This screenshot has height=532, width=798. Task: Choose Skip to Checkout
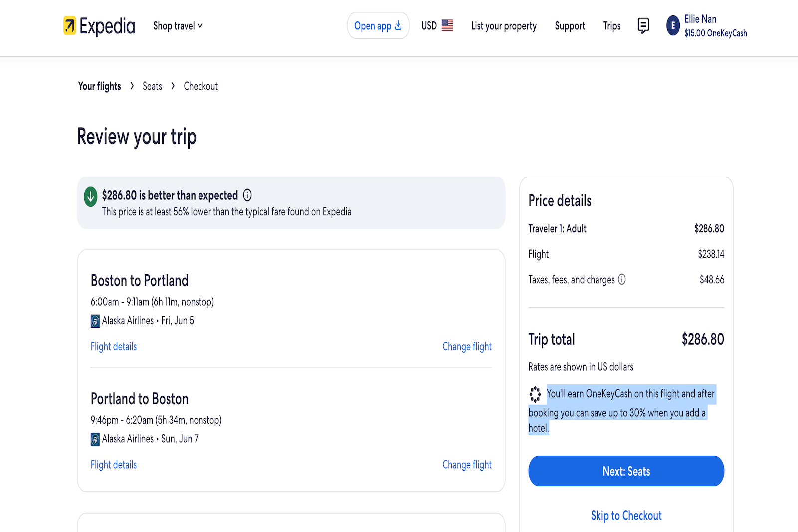626,515
